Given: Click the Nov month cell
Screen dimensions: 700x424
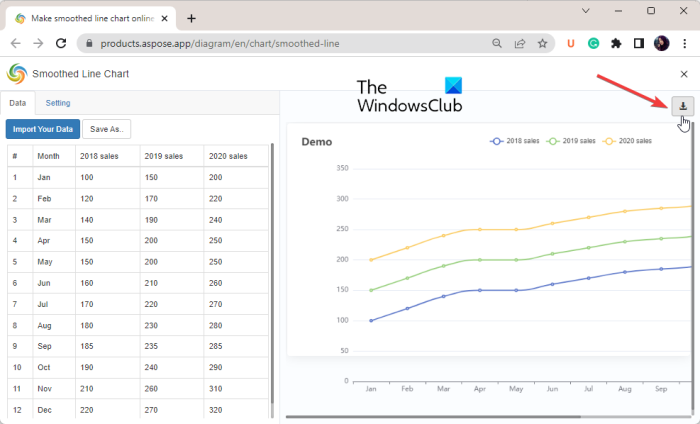Looking at the screenshot, I should tap(54, 389).
